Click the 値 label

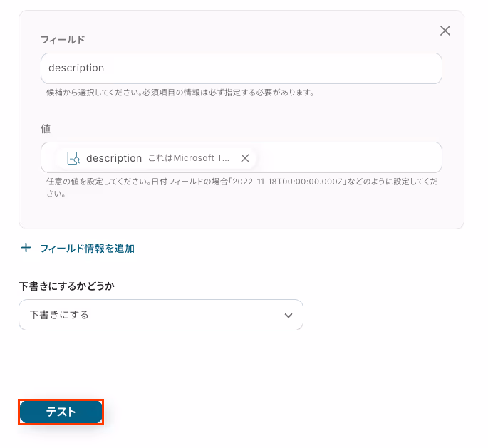coord(46,128)
